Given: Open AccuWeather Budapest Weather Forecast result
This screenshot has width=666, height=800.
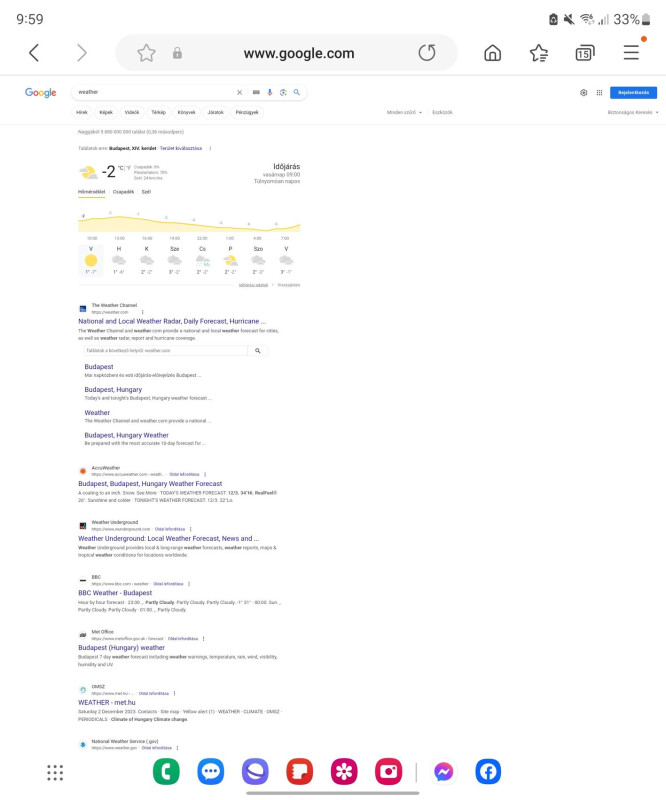Looking at the screenshot, I should coord(150,484).
